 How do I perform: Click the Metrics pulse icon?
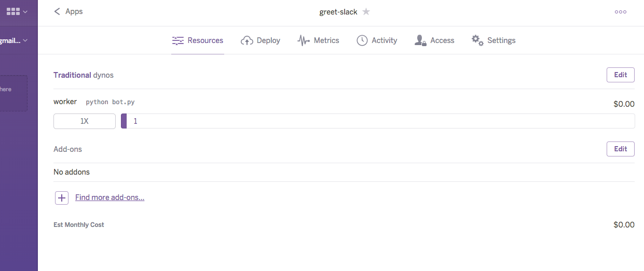(304, 40)
